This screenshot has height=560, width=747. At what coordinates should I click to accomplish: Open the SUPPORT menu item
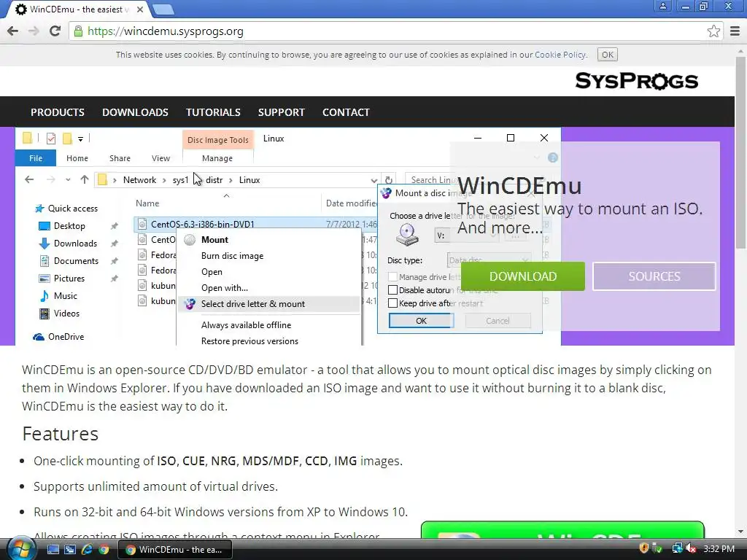(x=281, y=112)
